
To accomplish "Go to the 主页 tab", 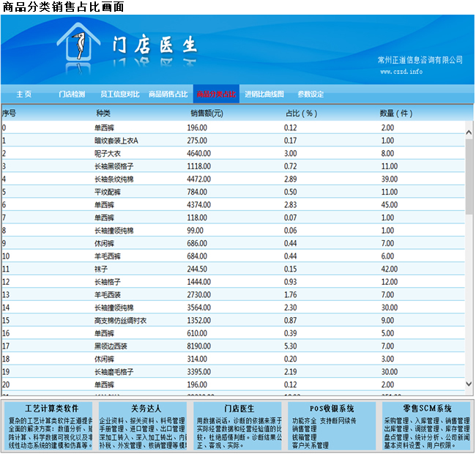I will 24,94.
